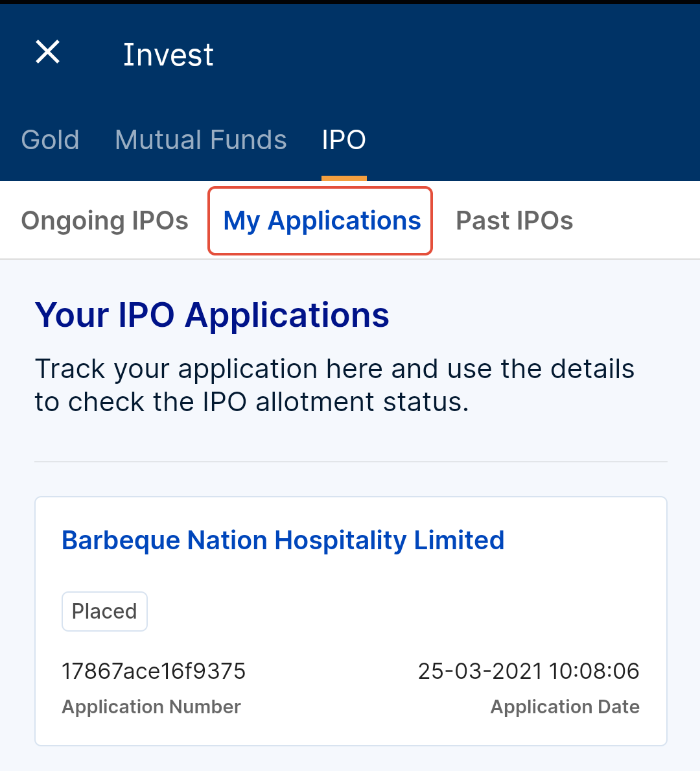Click the divider below the description text

pyautogui.click(x=351, y=462)
